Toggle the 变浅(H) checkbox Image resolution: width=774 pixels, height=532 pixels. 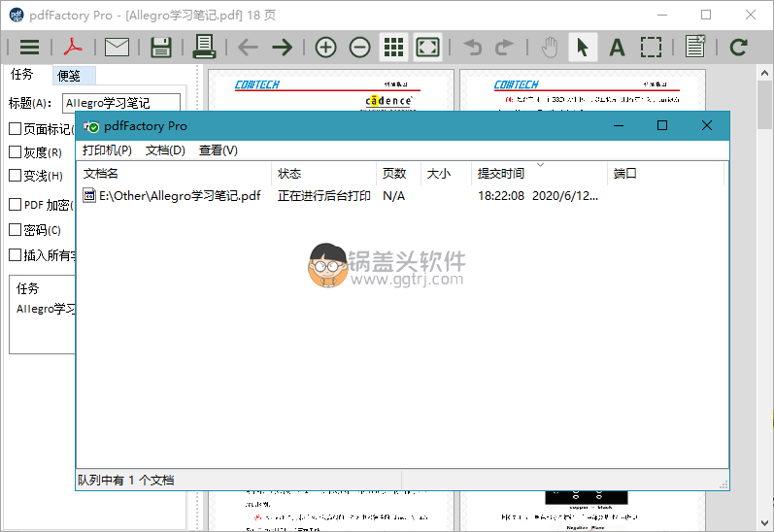pos(16,175)
